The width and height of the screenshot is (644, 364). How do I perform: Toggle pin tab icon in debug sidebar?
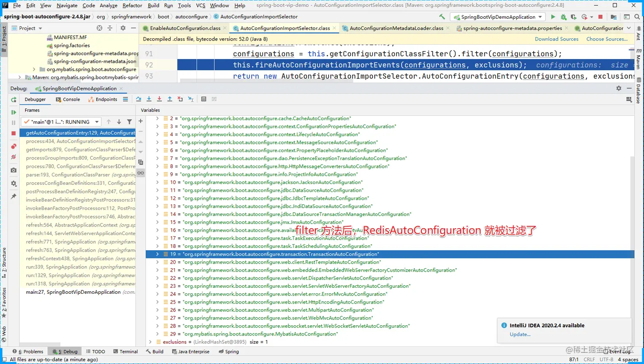pyautogui.click(x=14, y=196)
